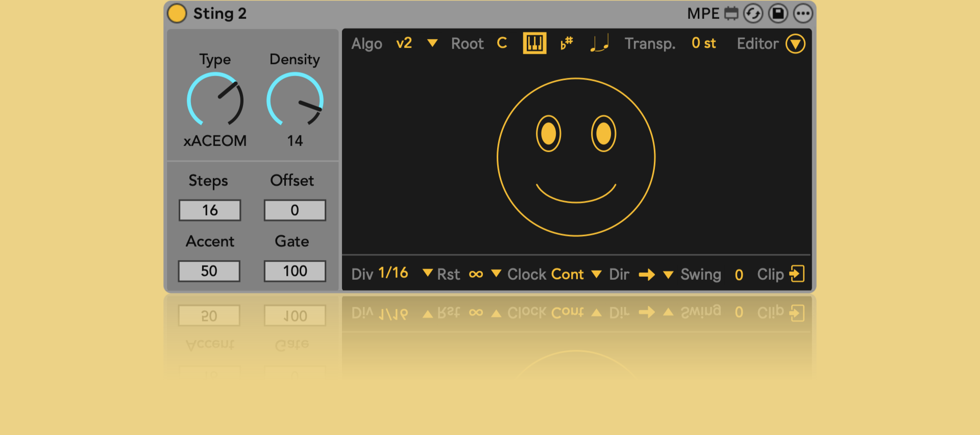Open the Algo v2 dropdown
Screen dimensions: 980x435
pyautogui.click(x=416, y=43)
